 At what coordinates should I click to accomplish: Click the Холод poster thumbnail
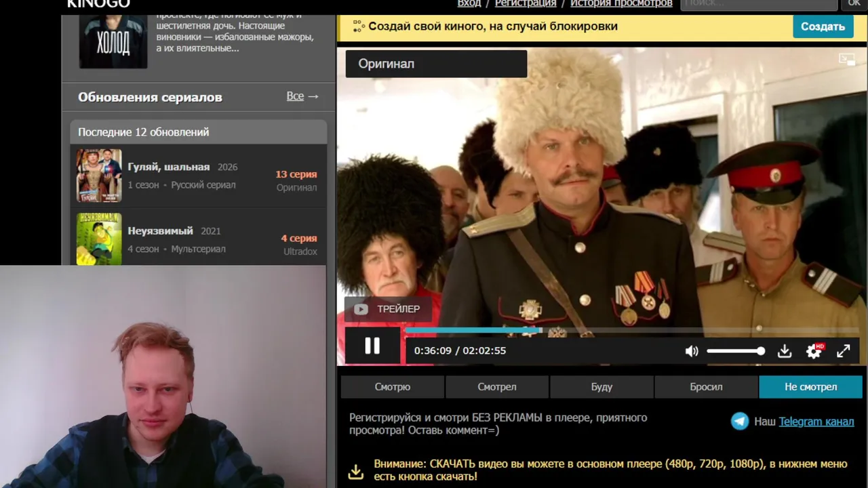(113, 41)
